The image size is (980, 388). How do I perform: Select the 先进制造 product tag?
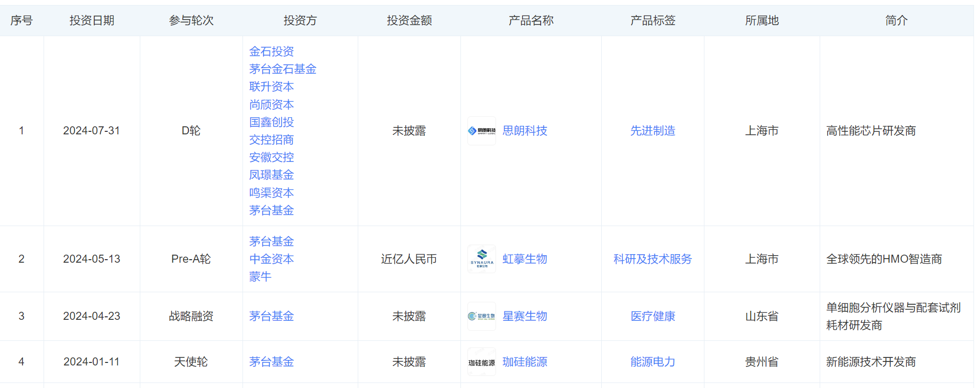pos(653,131)
